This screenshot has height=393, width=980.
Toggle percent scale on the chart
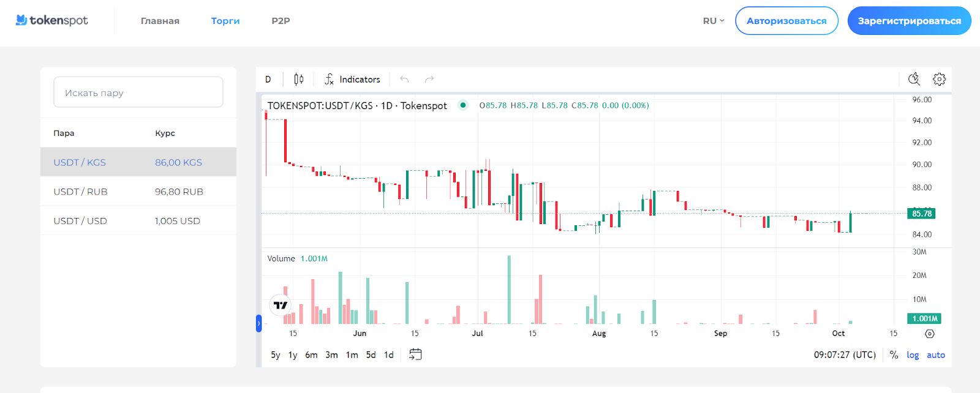click(894, 355)
